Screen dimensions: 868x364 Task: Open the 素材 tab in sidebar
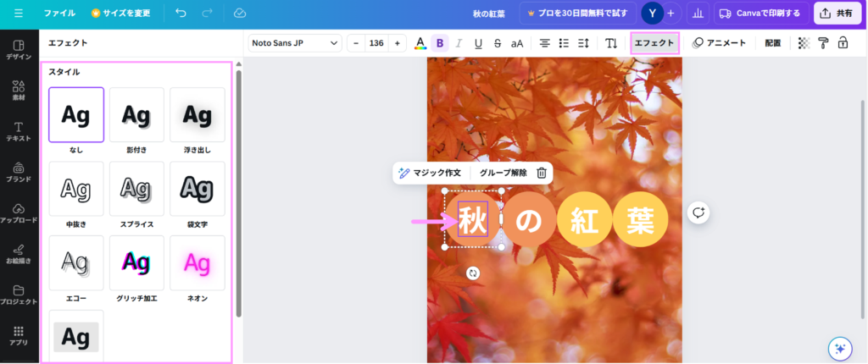click(19, 90)
